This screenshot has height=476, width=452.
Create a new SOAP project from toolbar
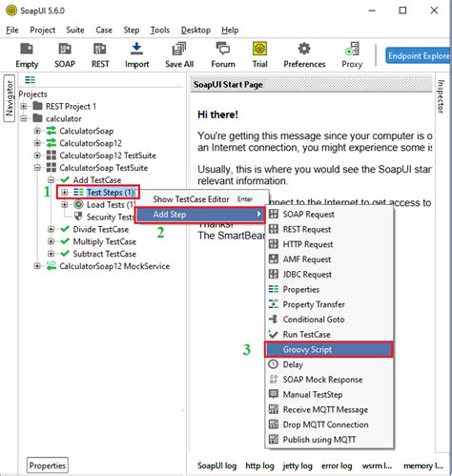[65, 55]
